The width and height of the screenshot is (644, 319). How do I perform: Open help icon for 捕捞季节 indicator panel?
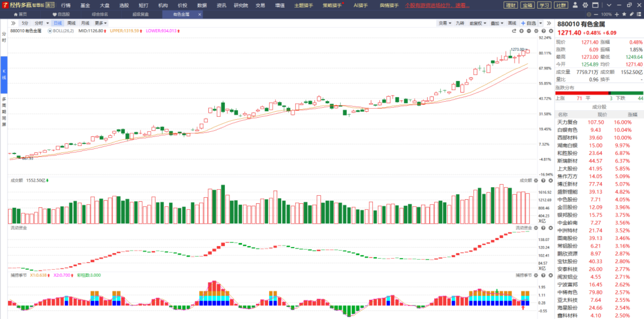click(543, 275)
